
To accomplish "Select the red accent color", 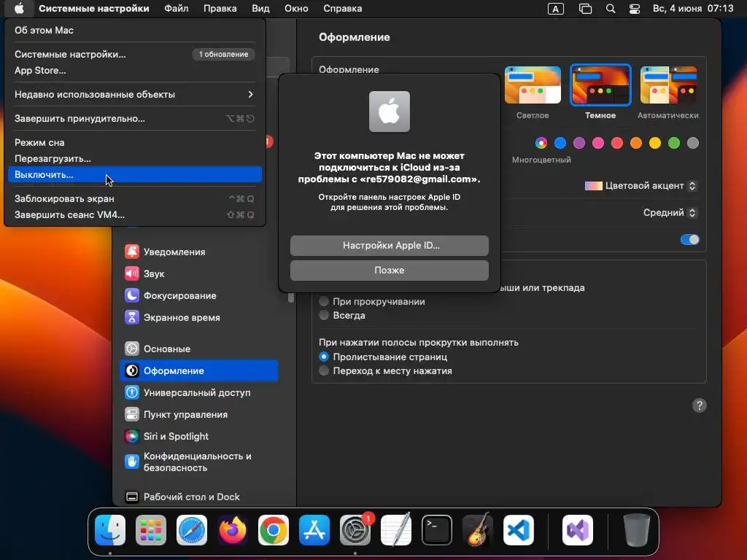I will [x=617, y=143].
